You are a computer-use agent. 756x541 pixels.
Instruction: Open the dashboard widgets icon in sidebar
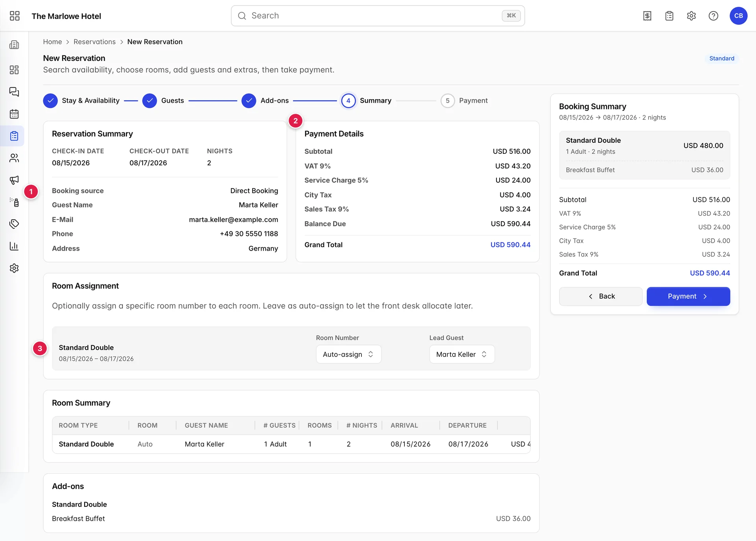tap(14, 70)
